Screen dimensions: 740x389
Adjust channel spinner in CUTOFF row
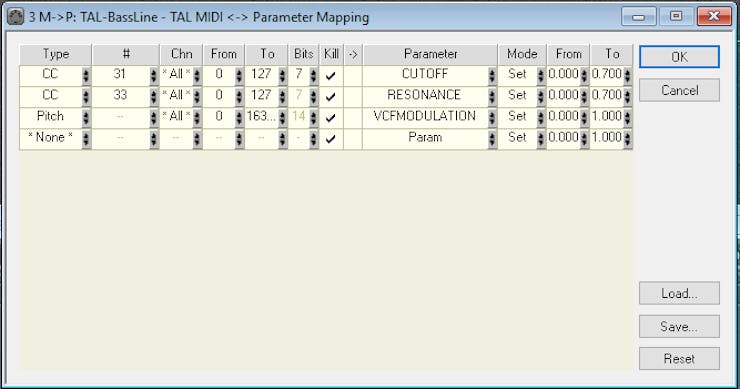[x=197, y=76]
